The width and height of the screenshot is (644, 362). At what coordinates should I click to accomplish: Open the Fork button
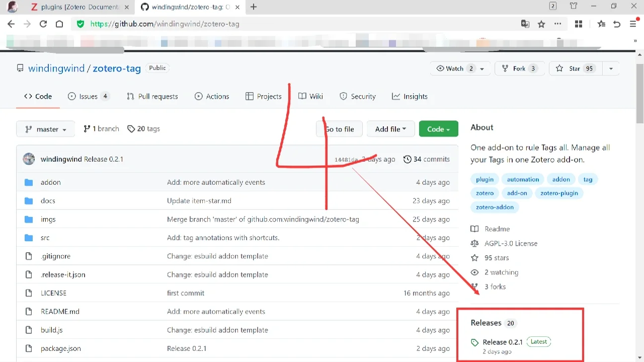(x=520, y=68)
